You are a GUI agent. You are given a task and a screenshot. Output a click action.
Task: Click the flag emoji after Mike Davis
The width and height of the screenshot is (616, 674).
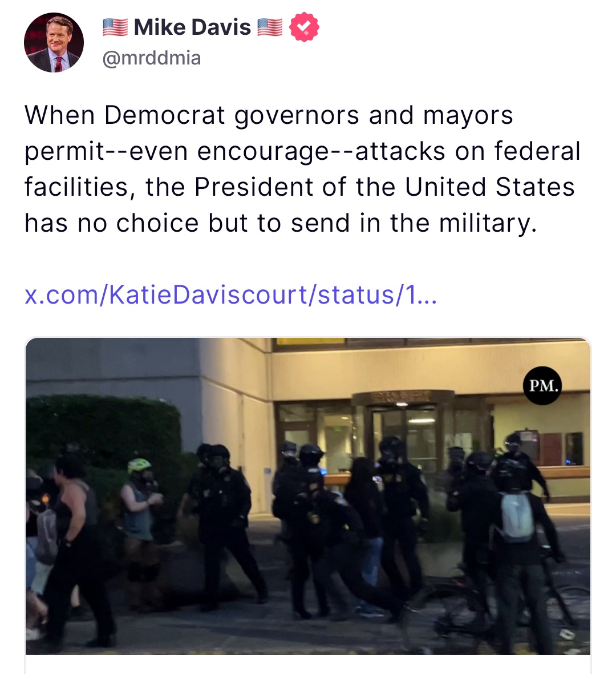[270, 27]
